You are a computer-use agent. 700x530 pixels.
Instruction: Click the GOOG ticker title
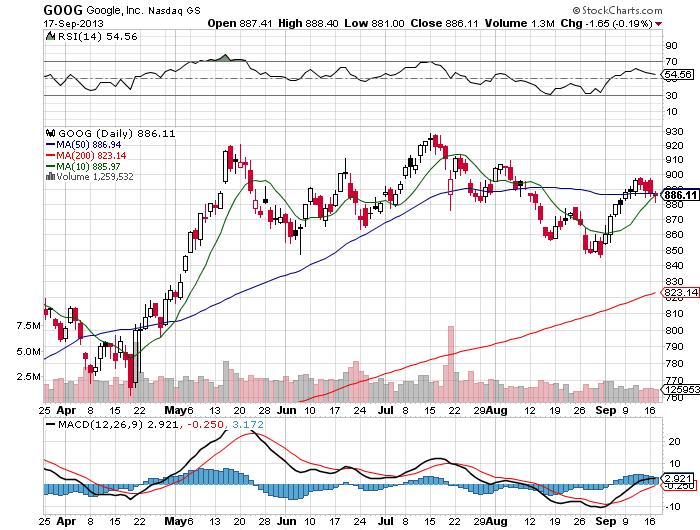(x=63, y=10)
